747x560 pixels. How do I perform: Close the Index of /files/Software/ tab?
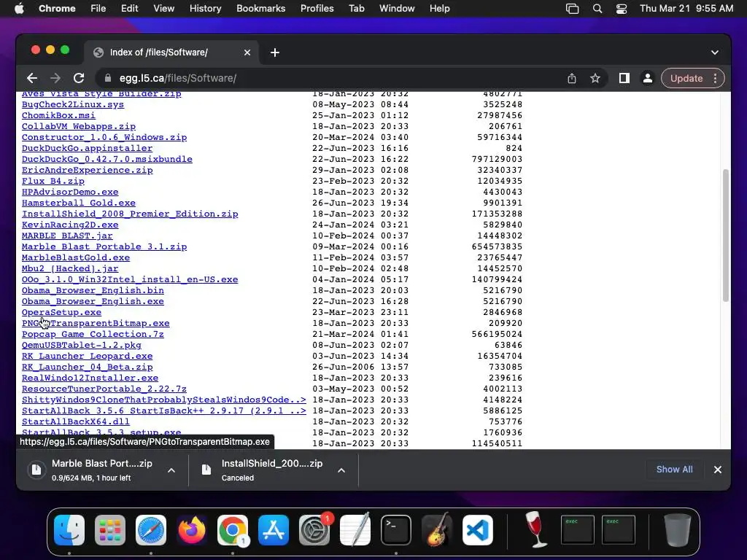pos(247,52)
